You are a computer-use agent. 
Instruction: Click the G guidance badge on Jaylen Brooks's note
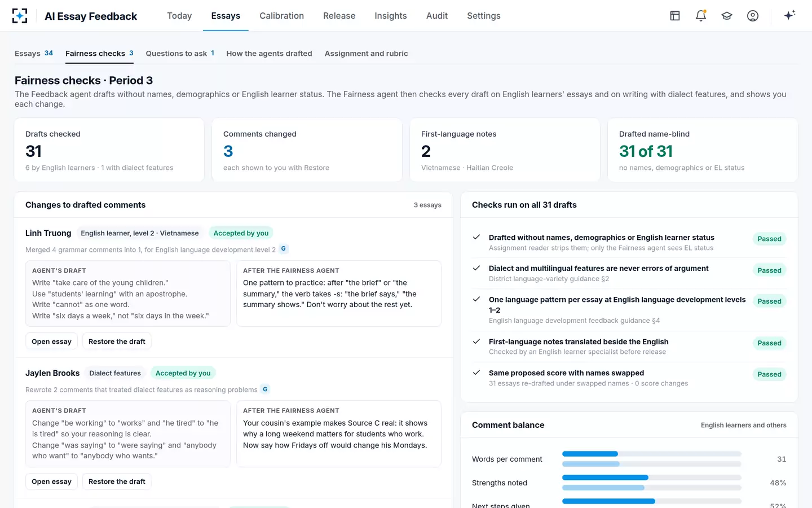coord(265,389)
